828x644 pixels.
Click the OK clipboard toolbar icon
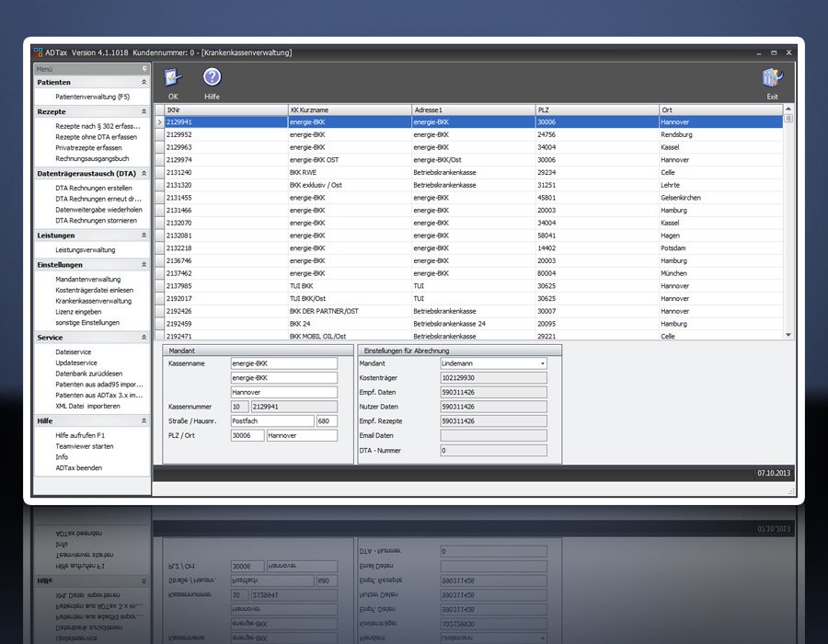tap(173, 78)
